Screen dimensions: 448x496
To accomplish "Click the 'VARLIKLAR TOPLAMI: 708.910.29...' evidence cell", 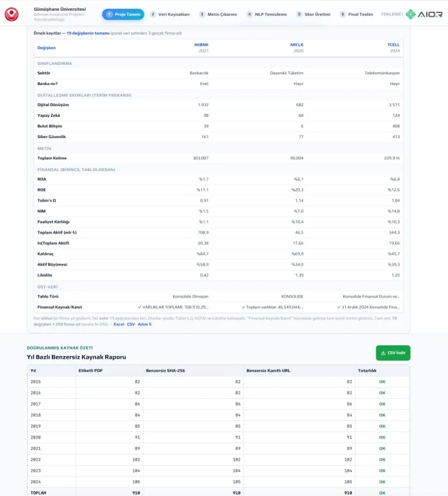I will pos(173,307).
